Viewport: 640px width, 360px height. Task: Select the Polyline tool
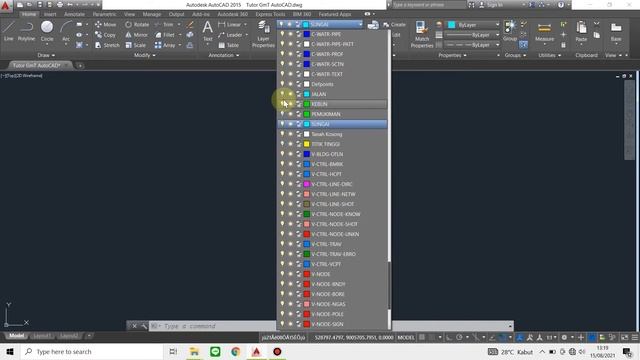(26, 31)
